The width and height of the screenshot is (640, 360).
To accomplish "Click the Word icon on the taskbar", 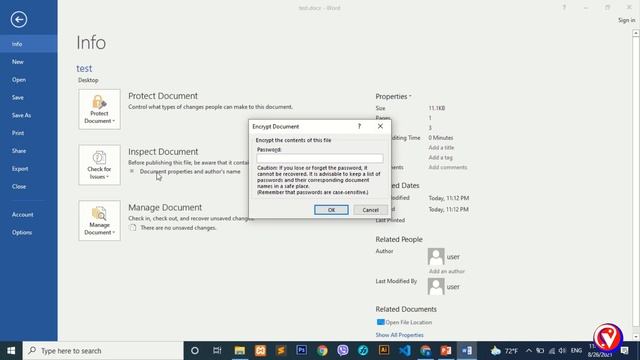I will pyautogui.click(x=467, y=351).
